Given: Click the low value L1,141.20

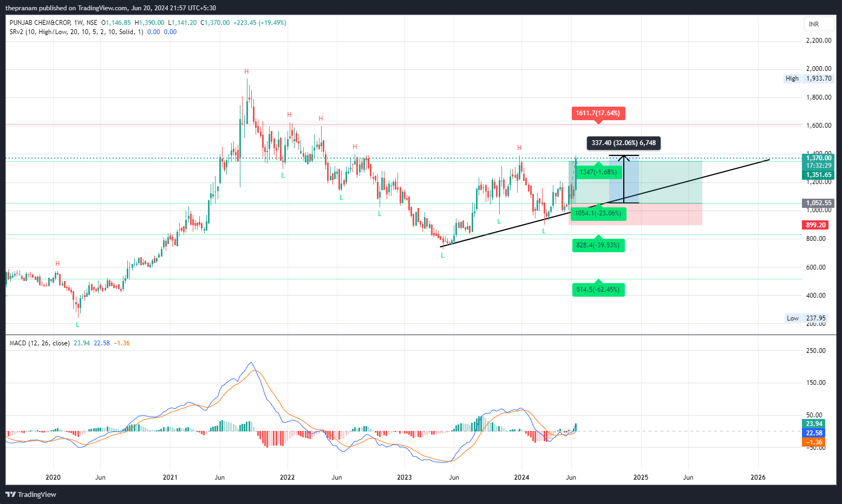Looking at the screenshot, I should (182, 23).
